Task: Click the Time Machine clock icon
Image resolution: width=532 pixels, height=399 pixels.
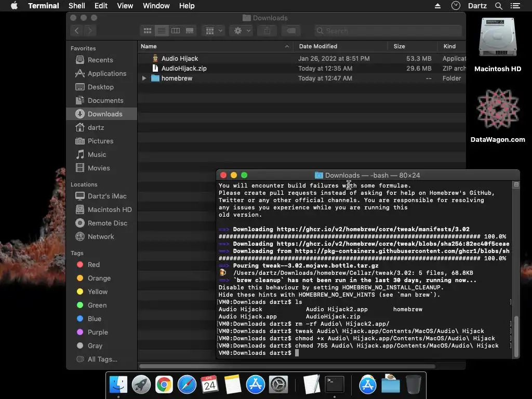Action: point(456,5)
